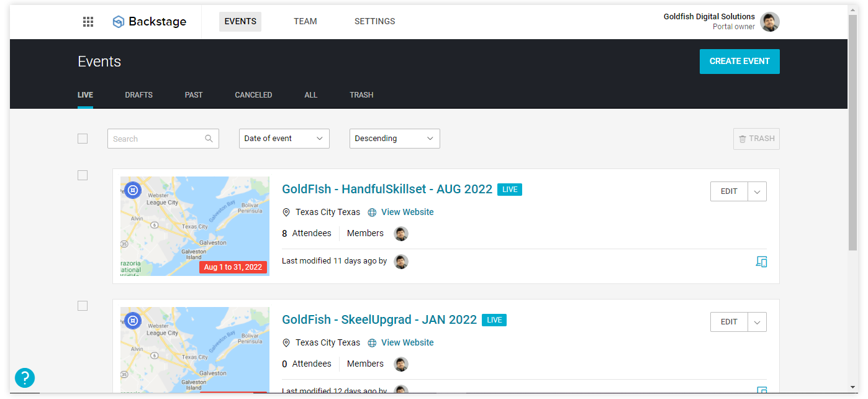868x399 pixels.
Task: Click globe icon beside SkeelUpgrad View Website
Action: (x=372, y=343)
